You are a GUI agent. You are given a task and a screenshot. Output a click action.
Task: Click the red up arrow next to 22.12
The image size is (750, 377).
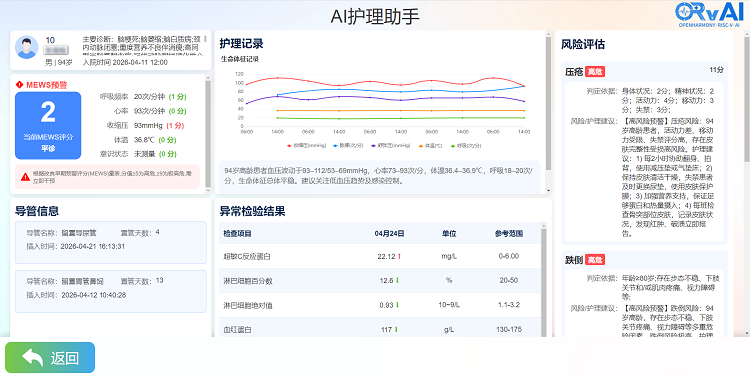[399, 256]
